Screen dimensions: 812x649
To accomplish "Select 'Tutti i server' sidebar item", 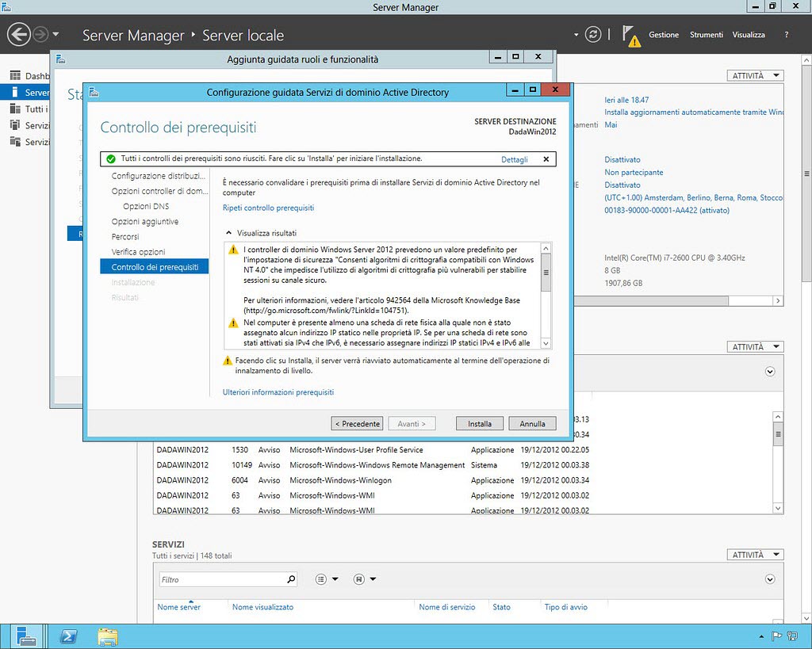I will 30,109.
